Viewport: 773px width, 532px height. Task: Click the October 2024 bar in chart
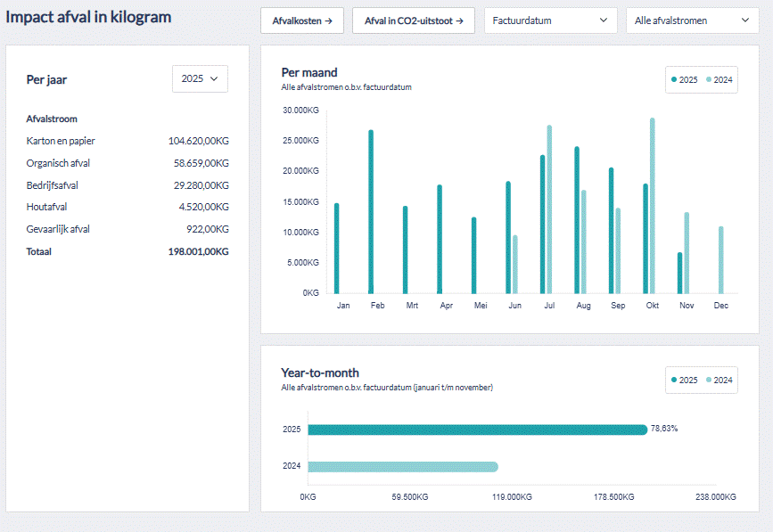653,207
